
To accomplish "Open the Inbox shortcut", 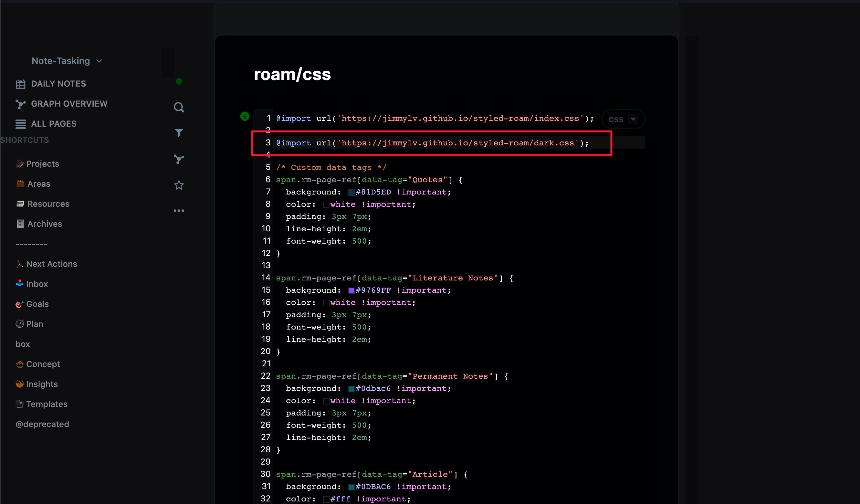I will pos(37,284).
